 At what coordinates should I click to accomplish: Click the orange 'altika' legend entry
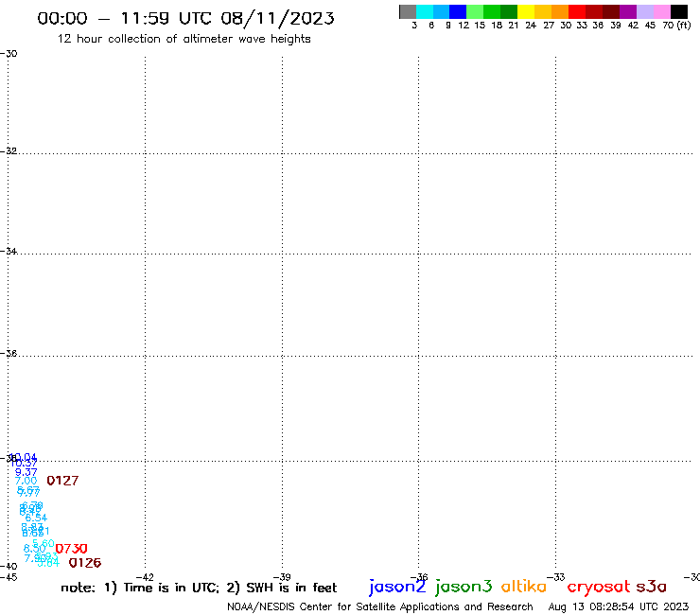tap(524, 586)
